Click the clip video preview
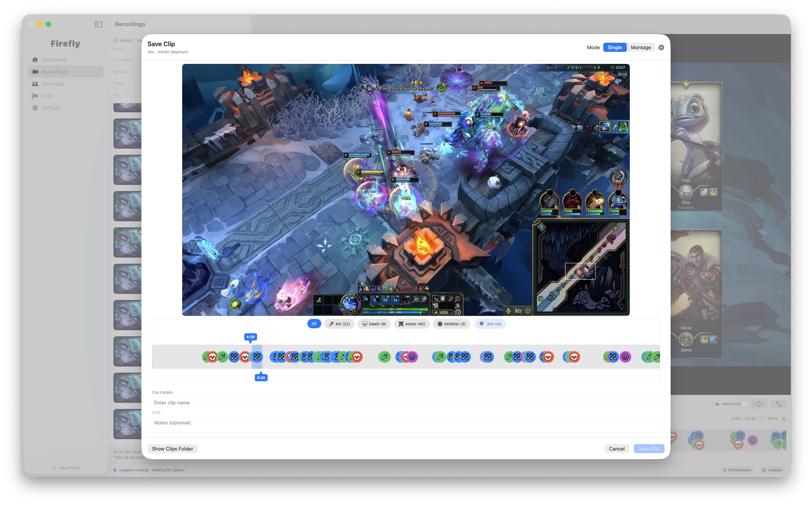The height and width of the screenshot is (505, 812). 406,190
